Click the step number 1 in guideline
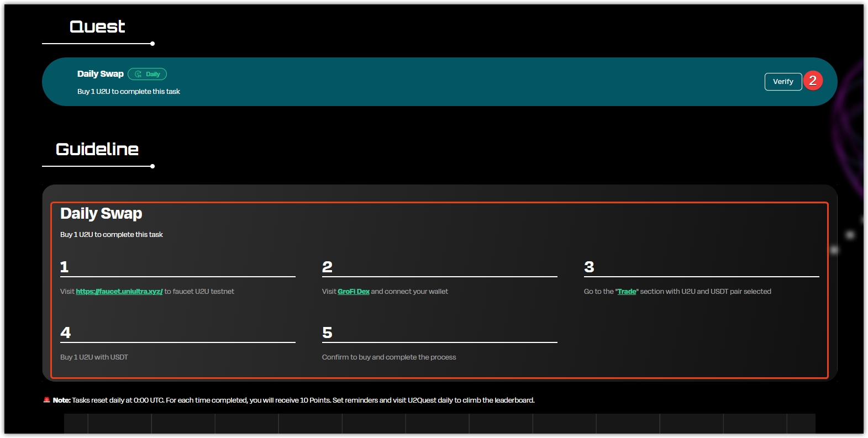Viewport: 868px width, 438px height. [64, 267]
